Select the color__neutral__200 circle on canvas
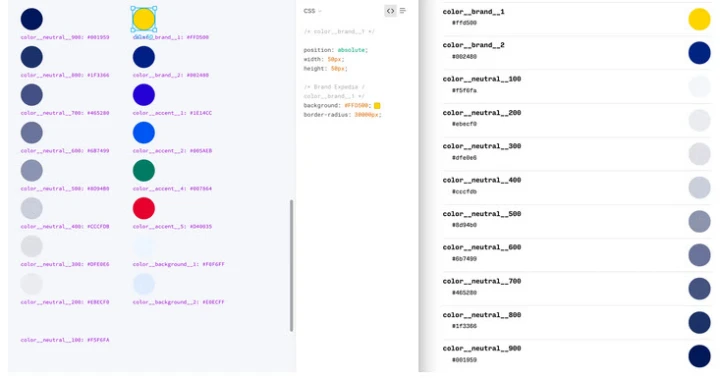Screen dimensions: 720x378 [x=32, y=284]
